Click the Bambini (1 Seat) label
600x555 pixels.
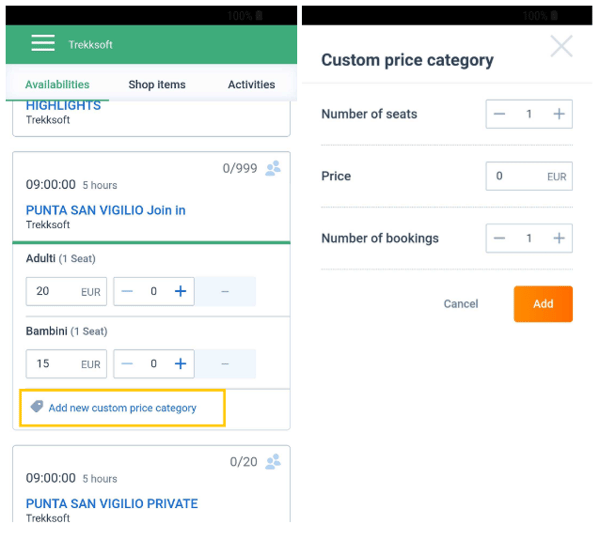click(x=67, y=331)
